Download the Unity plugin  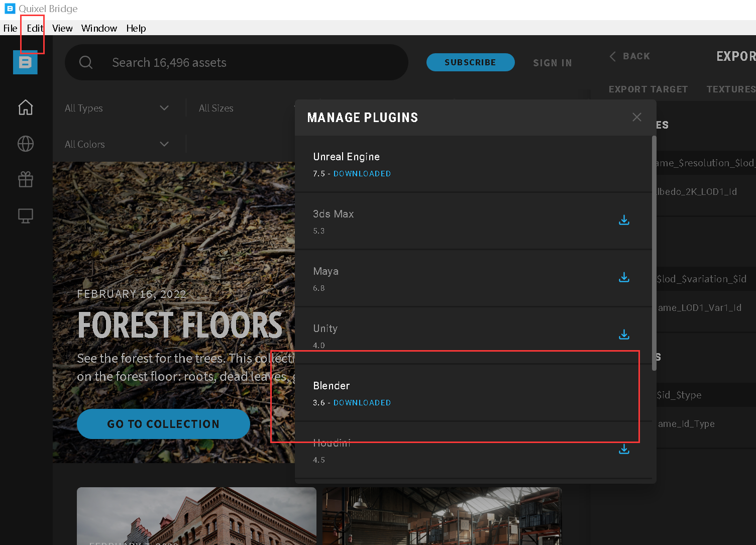624,335
